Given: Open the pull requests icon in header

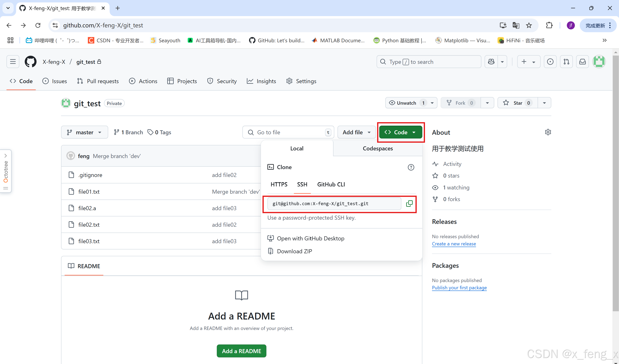Looking at the screenshot, I should coord(566,62).
